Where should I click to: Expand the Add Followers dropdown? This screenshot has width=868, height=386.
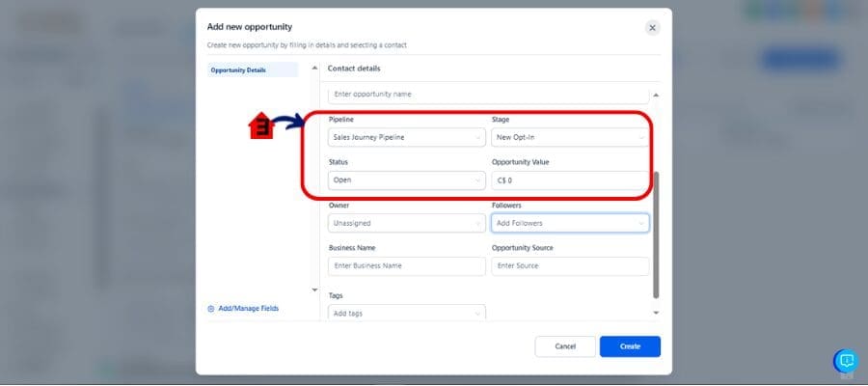(569, 223)
